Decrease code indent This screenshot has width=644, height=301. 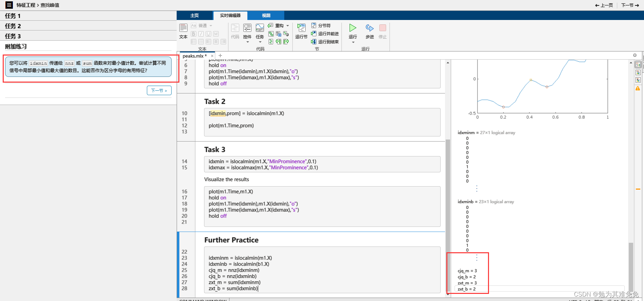click(x=286, y=42)
